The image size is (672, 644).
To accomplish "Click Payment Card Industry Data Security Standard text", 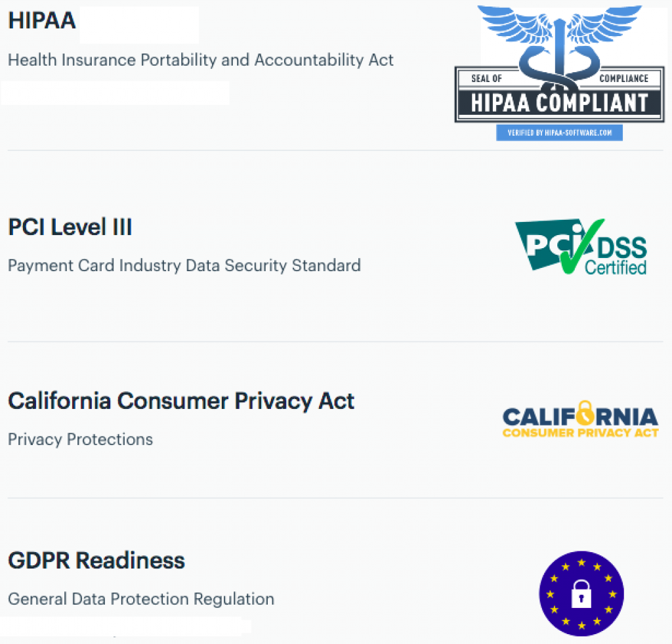I will click(x=184, y=265).
